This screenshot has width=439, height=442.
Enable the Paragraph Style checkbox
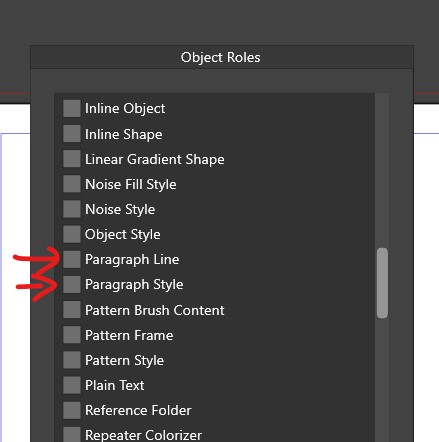coord(72,284)
